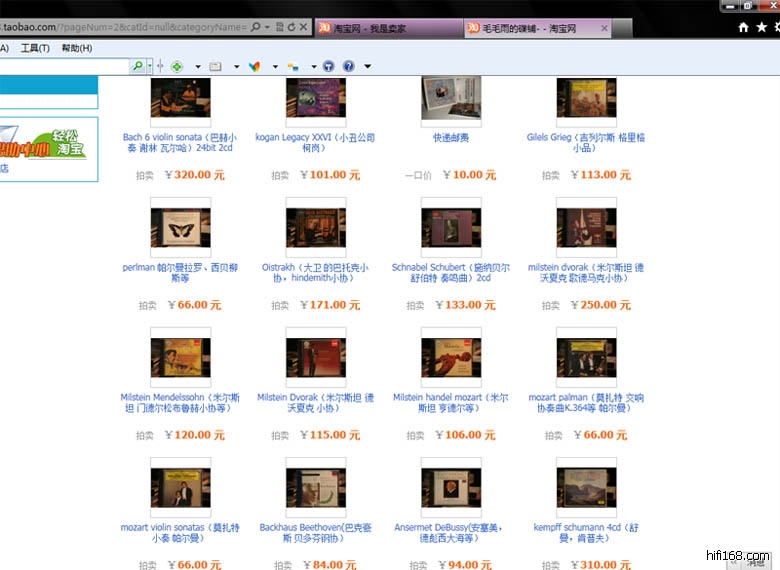
Task: Open the 帮助(H) menu
Action: point(76,48)
